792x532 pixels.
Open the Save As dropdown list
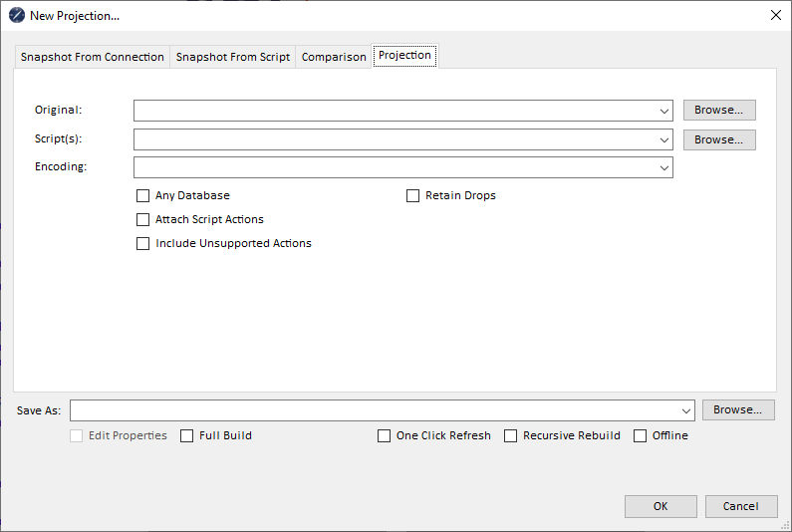pos(685,410)
